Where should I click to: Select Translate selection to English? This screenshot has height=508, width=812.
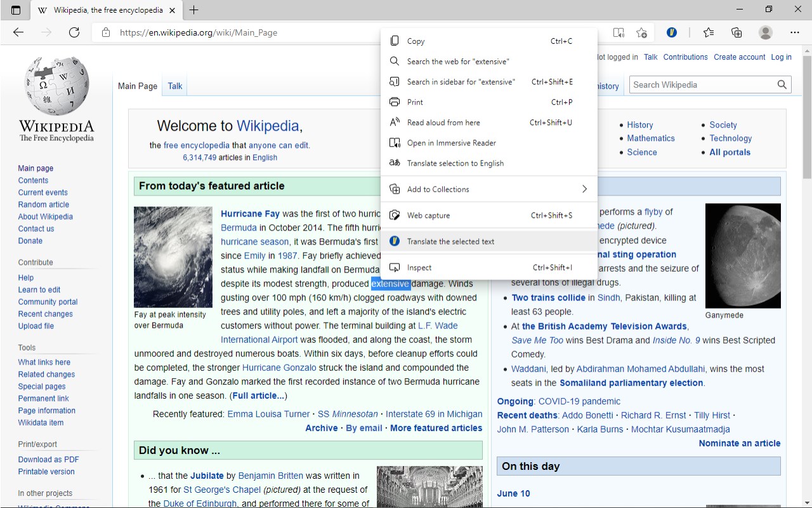click(489, 163)
